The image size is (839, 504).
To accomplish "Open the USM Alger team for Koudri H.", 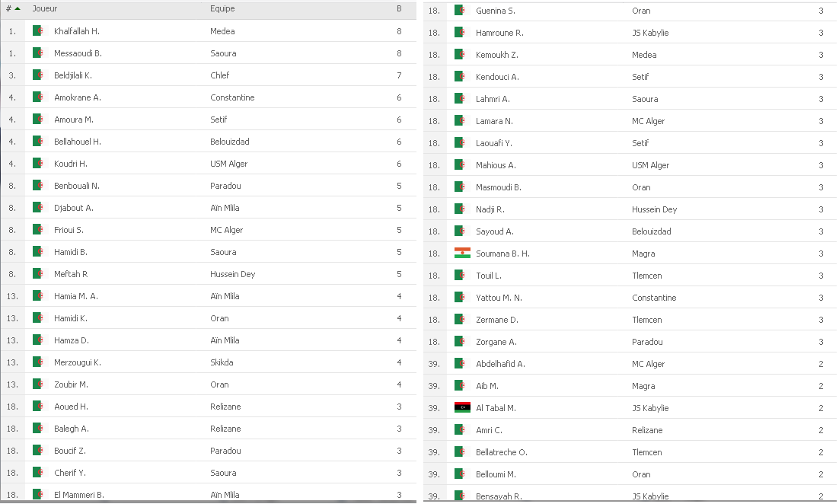I will (229, 164).
